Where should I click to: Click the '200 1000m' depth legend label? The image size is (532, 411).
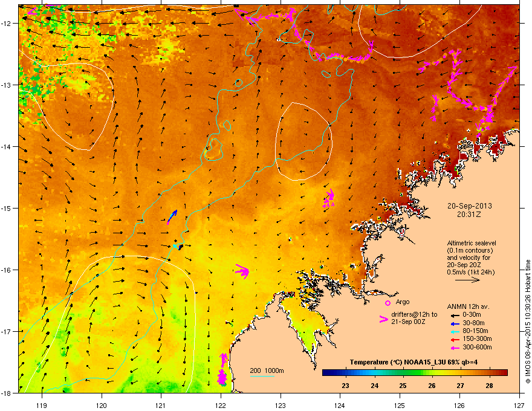(267, 371)
